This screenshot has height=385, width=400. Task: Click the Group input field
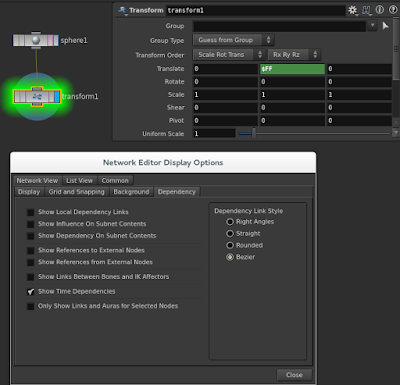pyautogui.click(x=279, y=26)
